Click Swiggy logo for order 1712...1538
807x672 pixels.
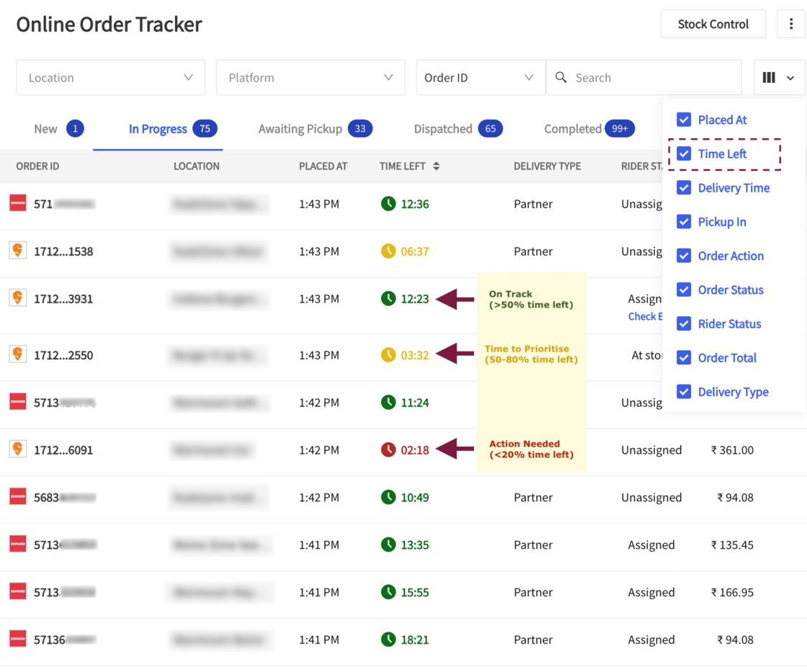(18, 251)
